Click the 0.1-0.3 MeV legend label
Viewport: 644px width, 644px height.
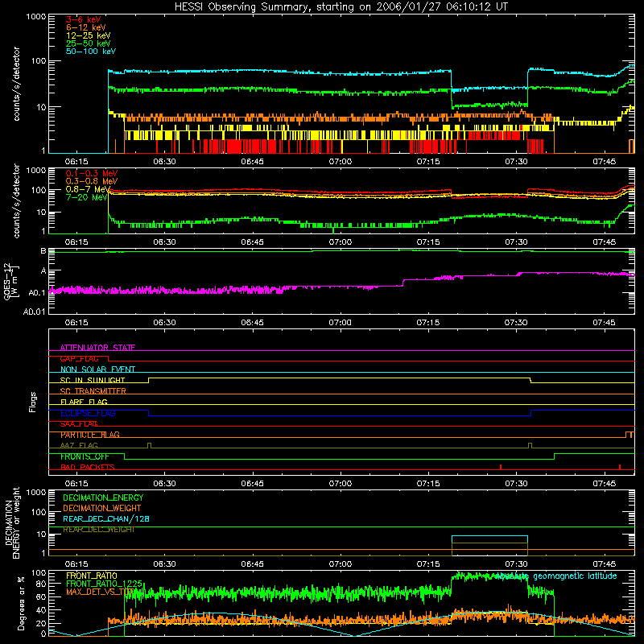(x=92, y=173)
